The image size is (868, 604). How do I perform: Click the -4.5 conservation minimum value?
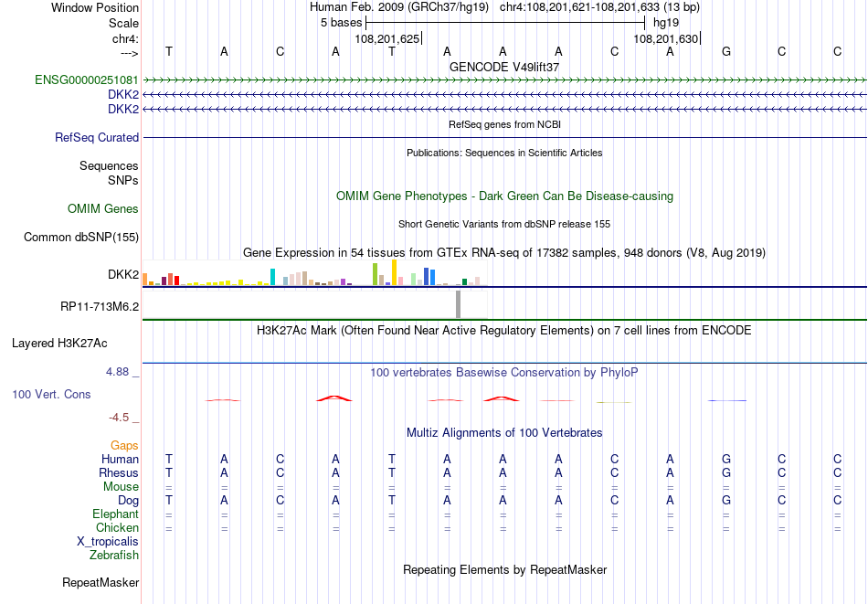coord(119,417)
